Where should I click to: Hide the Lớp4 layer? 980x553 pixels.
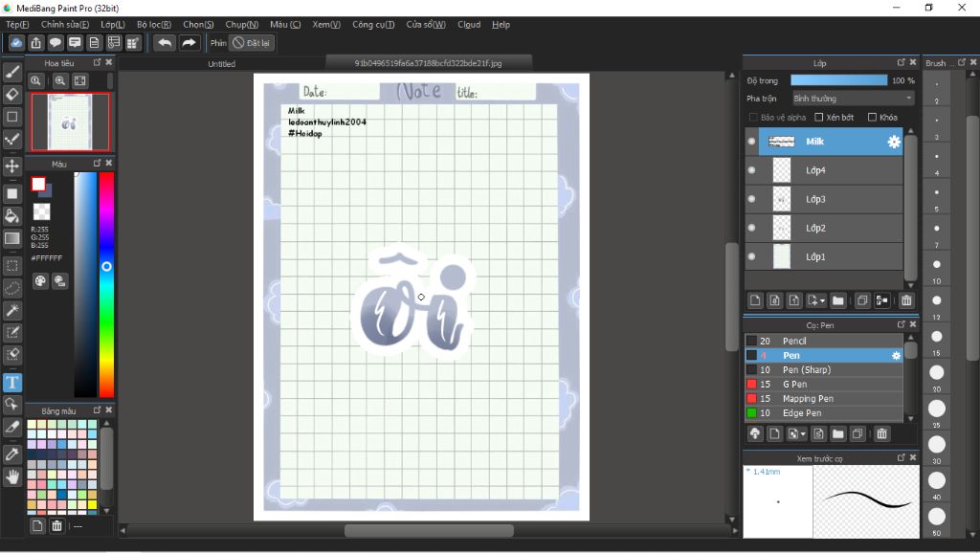751,170
